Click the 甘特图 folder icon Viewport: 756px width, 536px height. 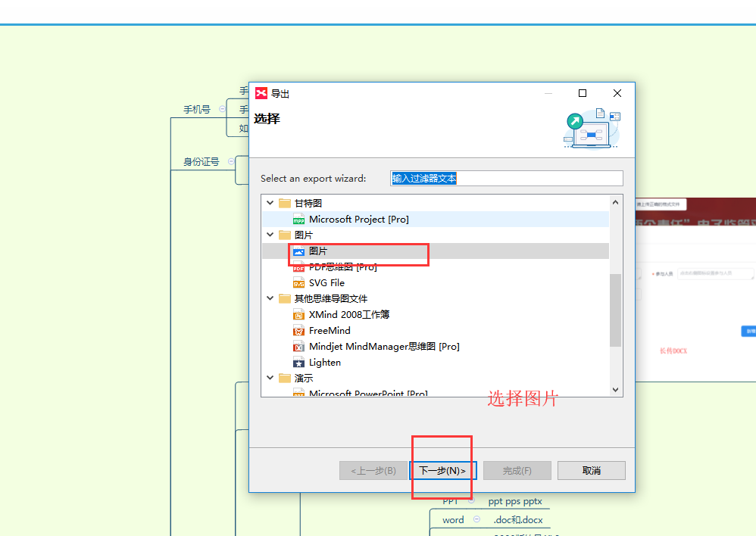[285, 203]
